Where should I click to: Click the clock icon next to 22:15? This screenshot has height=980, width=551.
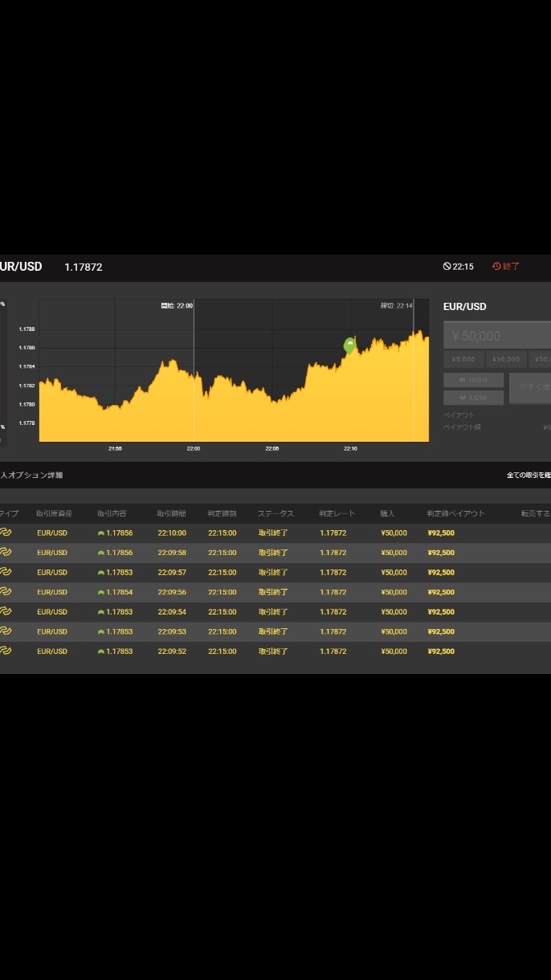447,267
